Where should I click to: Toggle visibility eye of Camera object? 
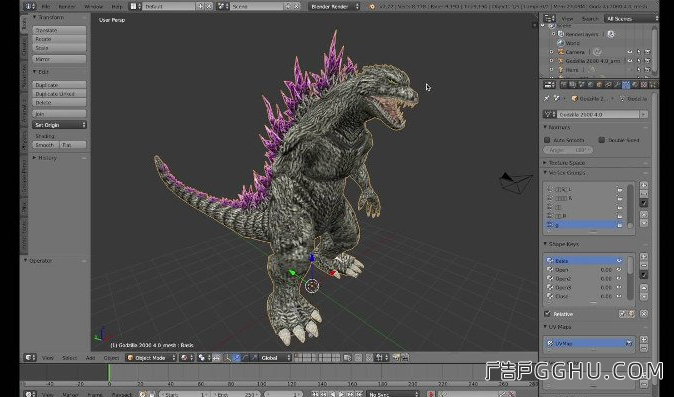coord(630,52)
